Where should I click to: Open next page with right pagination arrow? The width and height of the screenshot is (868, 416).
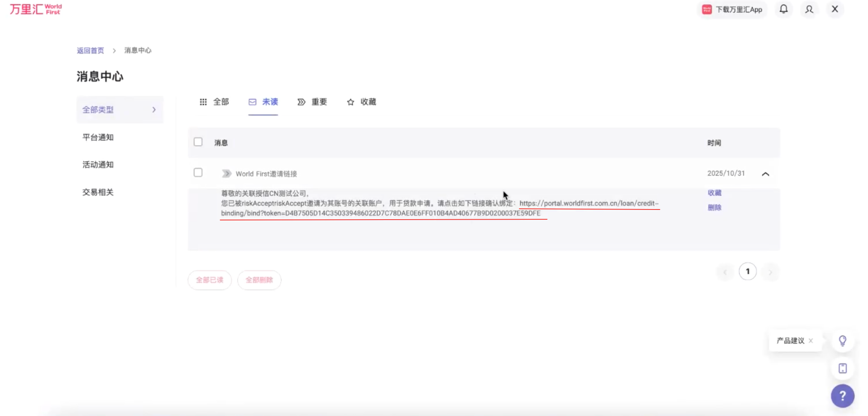coord(771,272)
